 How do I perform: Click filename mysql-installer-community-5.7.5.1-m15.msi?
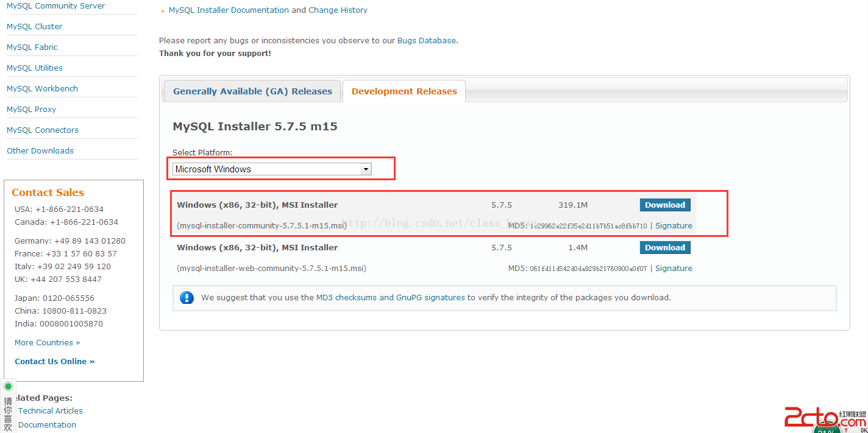(261, 225)
